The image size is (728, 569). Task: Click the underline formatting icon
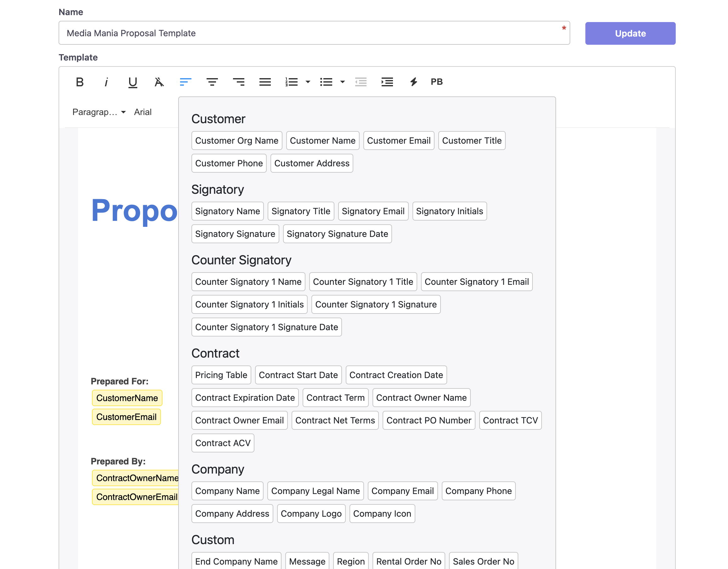coord(133,82)
